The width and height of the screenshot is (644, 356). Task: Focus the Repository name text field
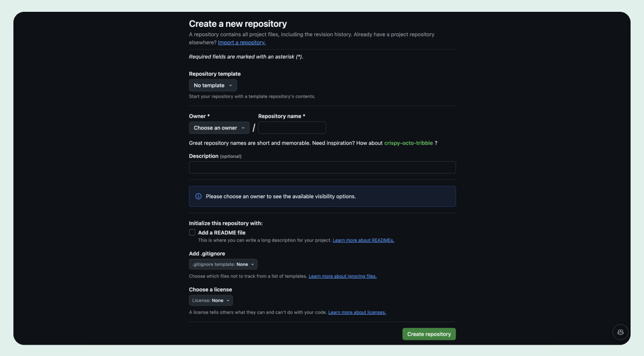pyautogui.click(x=292, y=128)
